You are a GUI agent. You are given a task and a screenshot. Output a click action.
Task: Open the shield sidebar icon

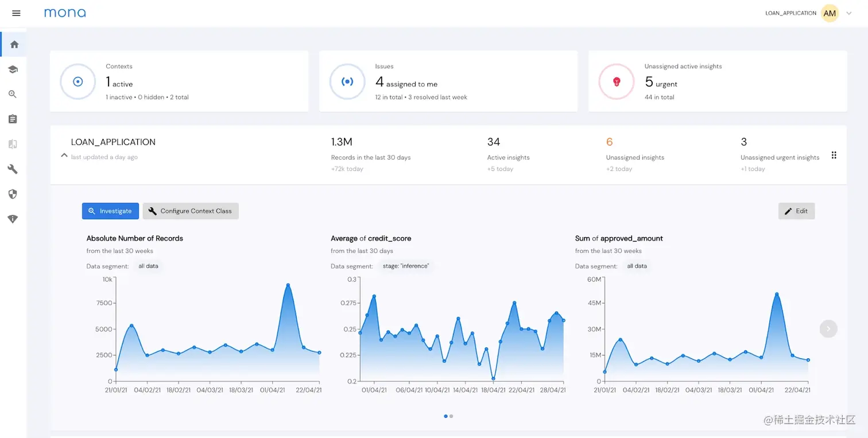(13, 194)
